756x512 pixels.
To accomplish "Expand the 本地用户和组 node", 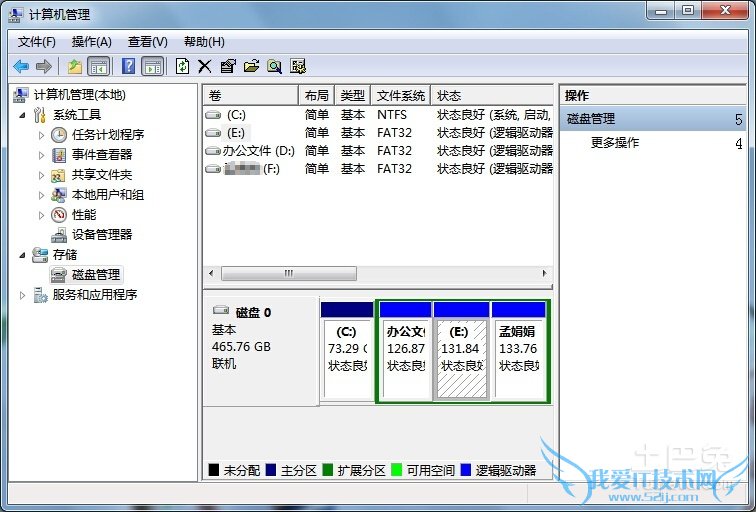I will pos(41,195).
